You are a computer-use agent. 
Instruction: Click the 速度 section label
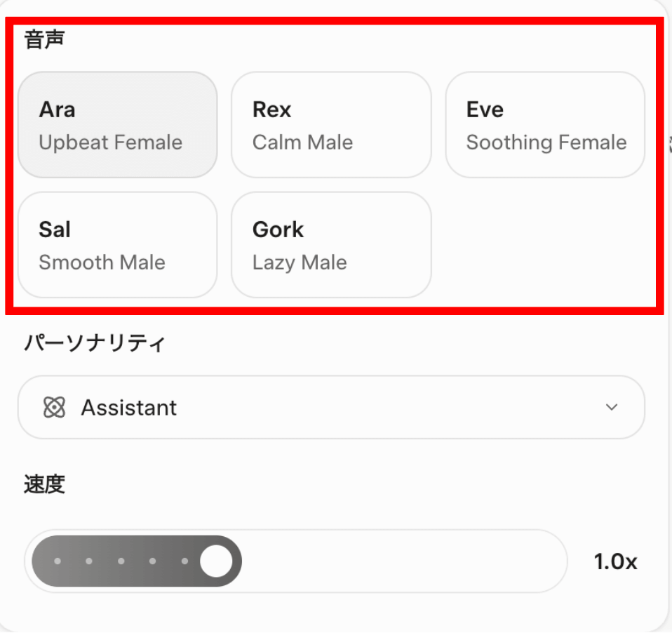pos(44,484)
